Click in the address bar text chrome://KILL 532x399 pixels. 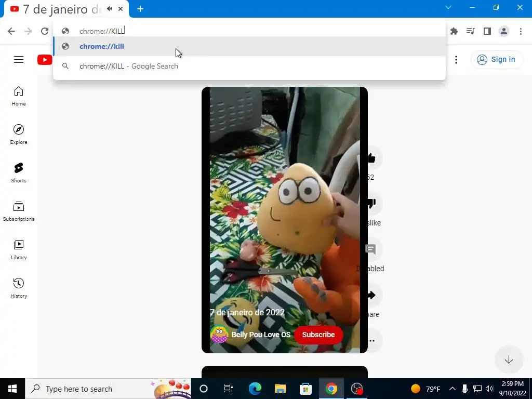pos(102,31)
